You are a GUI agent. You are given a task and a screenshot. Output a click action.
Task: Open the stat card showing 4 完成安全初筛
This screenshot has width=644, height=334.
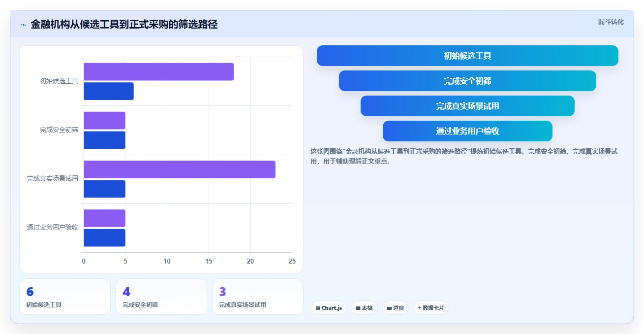[161, 297]
